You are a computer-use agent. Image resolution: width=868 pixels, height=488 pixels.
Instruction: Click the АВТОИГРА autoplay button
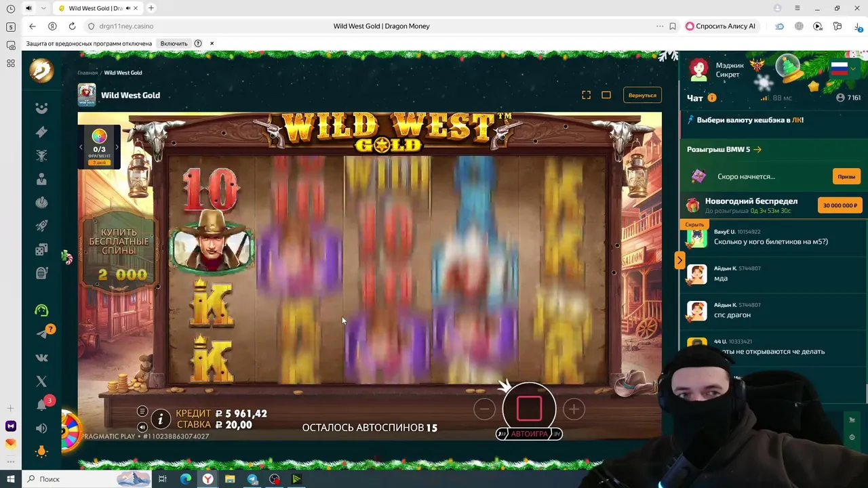(x=529, y=434)
